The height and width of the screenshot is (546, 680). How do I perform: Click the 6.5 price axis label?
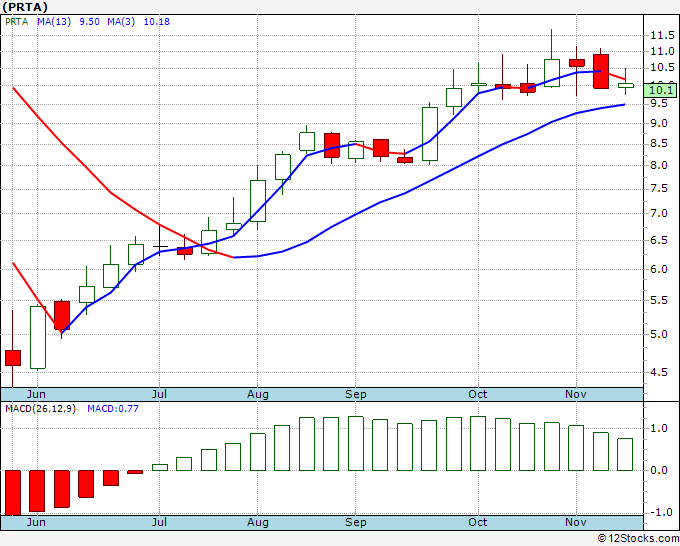pos(659,241)
